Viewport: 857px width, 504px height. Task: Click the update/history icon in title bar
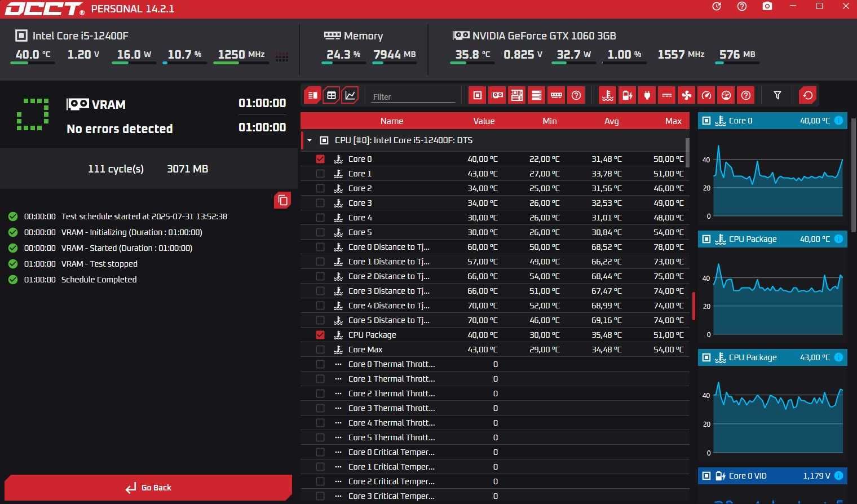click(x=717, y=6)
